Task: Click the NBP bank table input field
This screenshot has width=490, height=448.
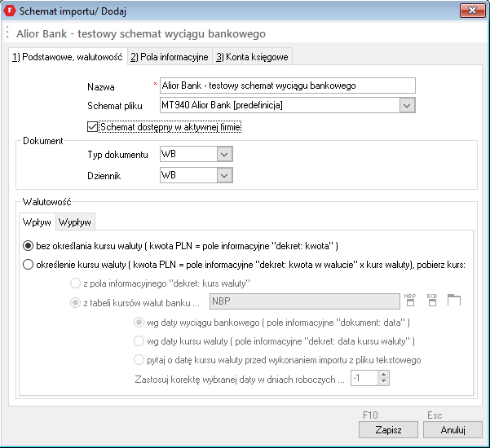Action: 305,301
